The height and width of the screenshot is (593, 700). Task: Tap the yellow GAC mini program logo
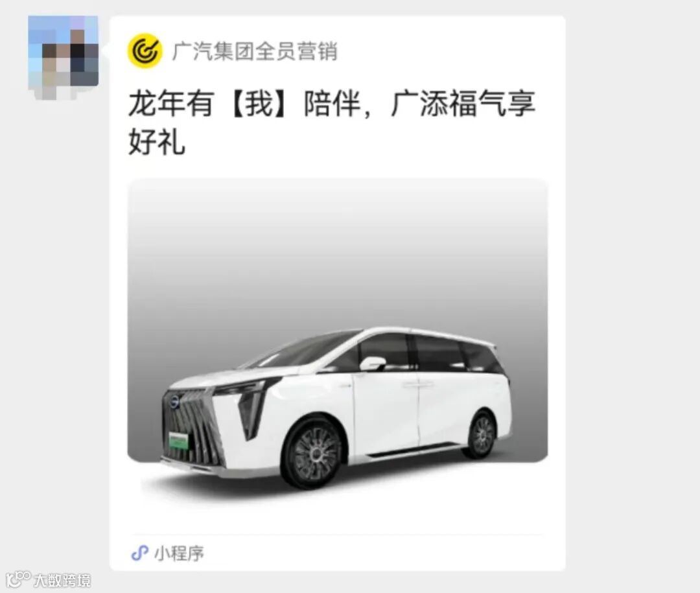click(x=145, y=51)
